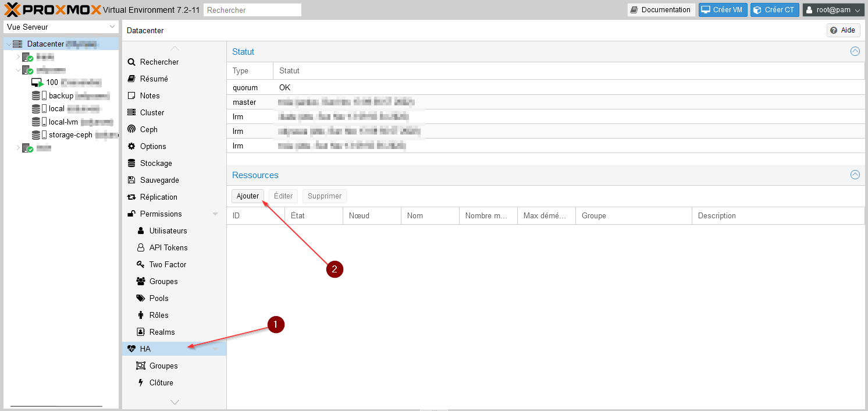Collapse the Permissions submenu arrow
The width and height of the screenshot is (868, 411).
click(215, 214)
